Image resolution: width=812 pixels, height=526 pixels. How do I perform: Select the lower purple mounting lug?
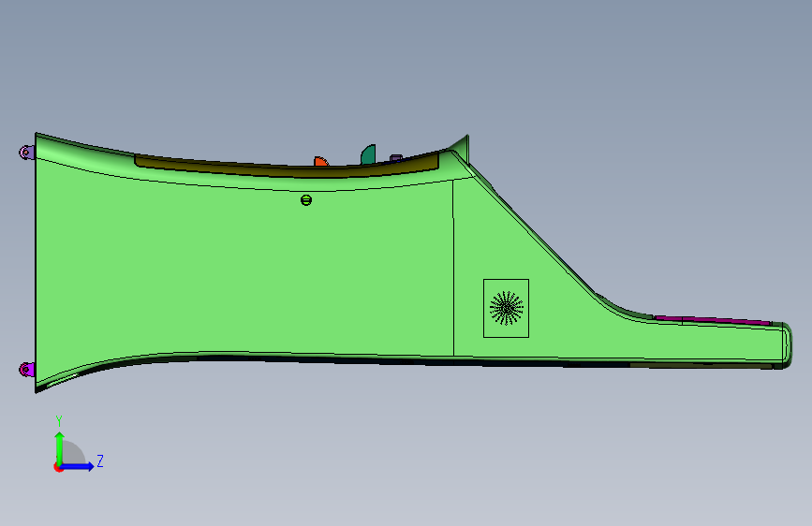click(26, 369)
